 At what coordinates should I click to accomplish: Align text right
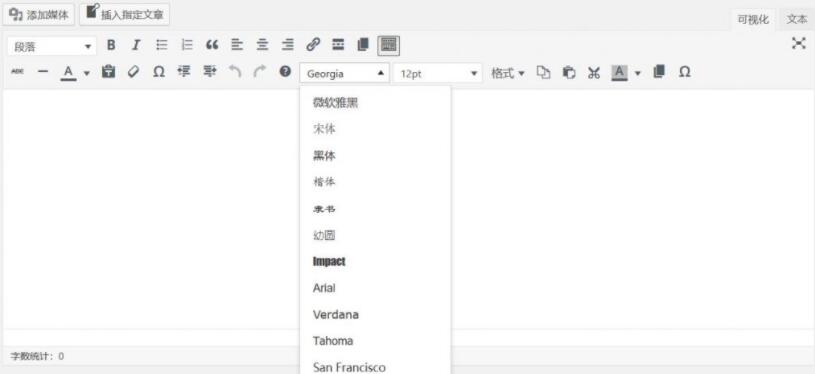click(x=287, y=45)
